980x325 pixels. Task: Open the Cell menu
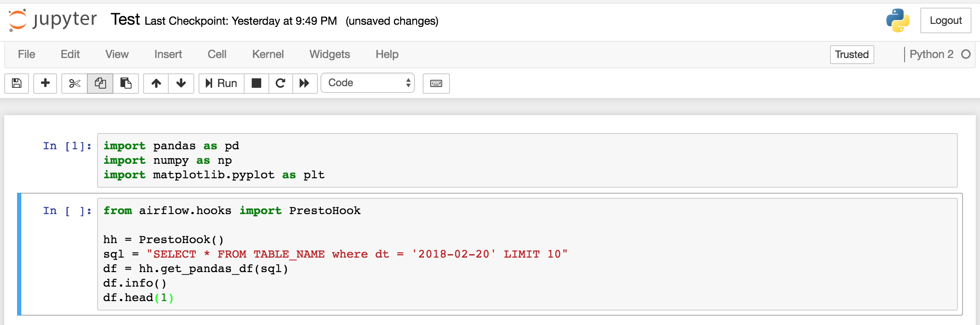pyautogui.click(x=217, y=54)
